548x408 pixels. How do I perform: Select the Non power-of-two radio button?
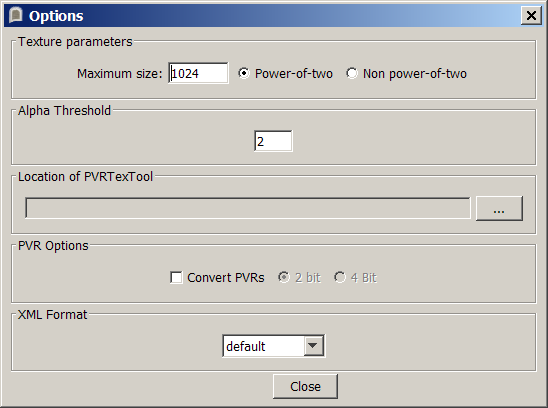[x=352, y=73]
